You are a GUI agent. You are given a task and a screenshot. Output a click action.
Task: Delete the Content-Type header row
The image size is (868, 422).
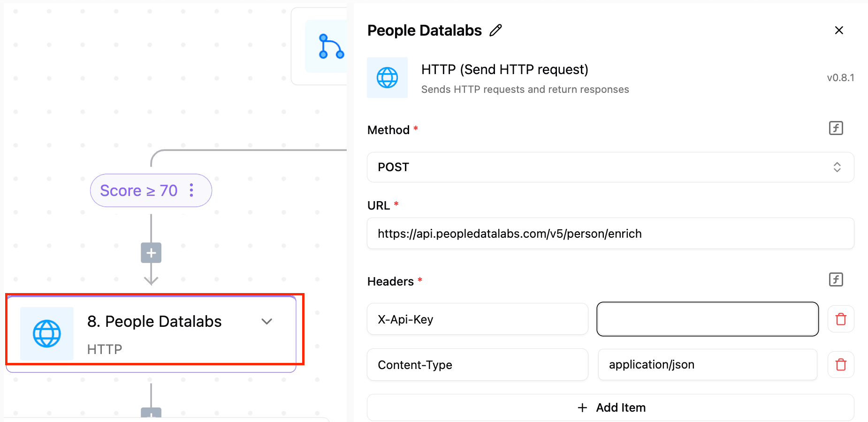click(x=841, y=365)
